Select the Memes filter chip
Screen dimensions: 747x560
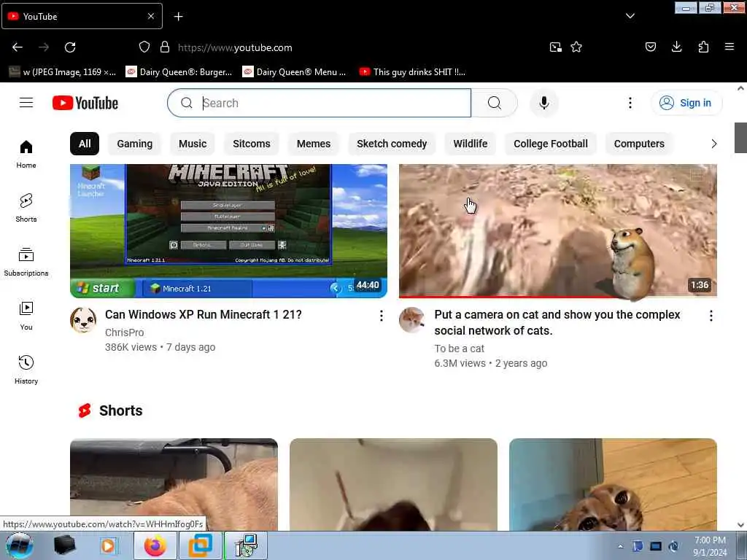[x=314, y=144]
